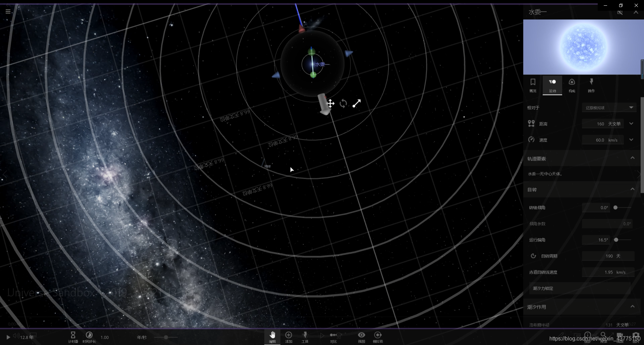Close the 水委一 properties panel

click(x=636, y=12)
